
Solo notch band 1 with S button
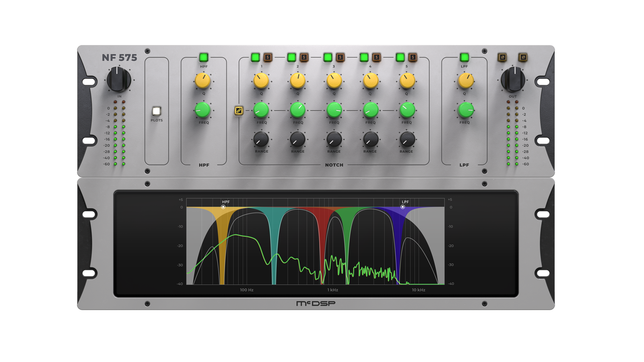click(268, 57)
